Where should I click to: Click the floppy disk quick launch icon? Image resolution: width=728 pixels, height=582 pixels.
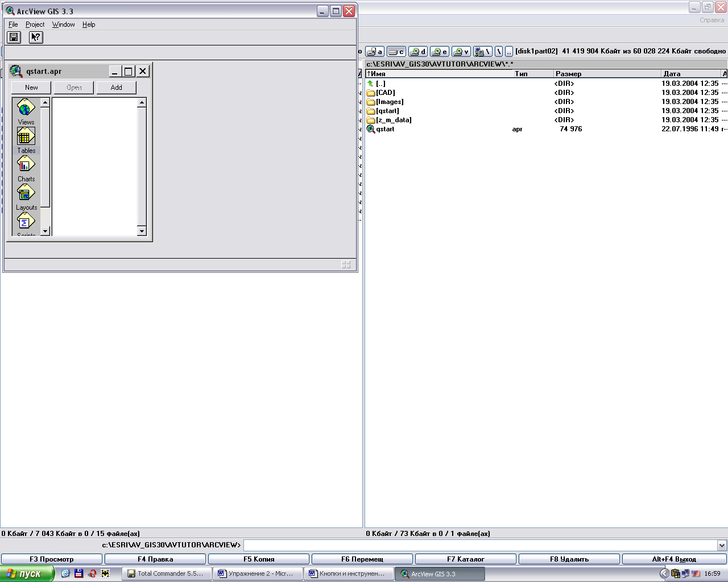[79, 573]
